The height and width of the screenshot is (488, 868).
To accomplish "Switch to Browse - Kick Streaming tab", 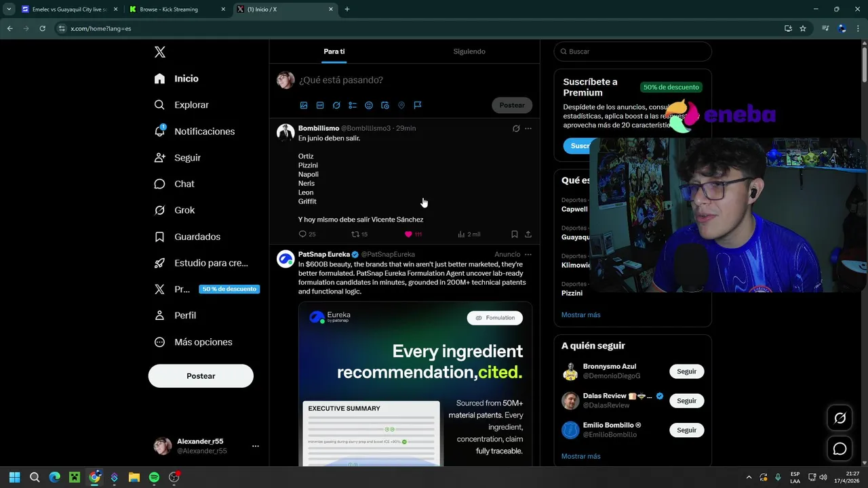I will [178, 9].
